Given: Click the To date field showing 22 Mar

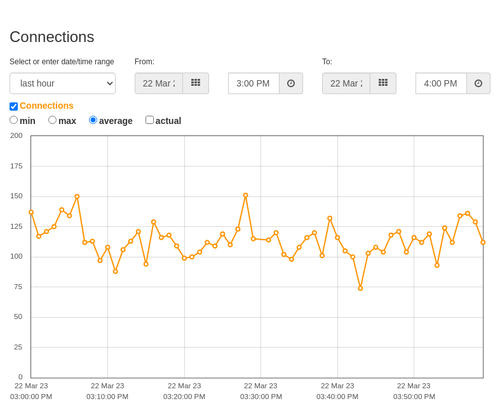Looking at the screenshot, I should pyautogui.click(x=346, y=83).
